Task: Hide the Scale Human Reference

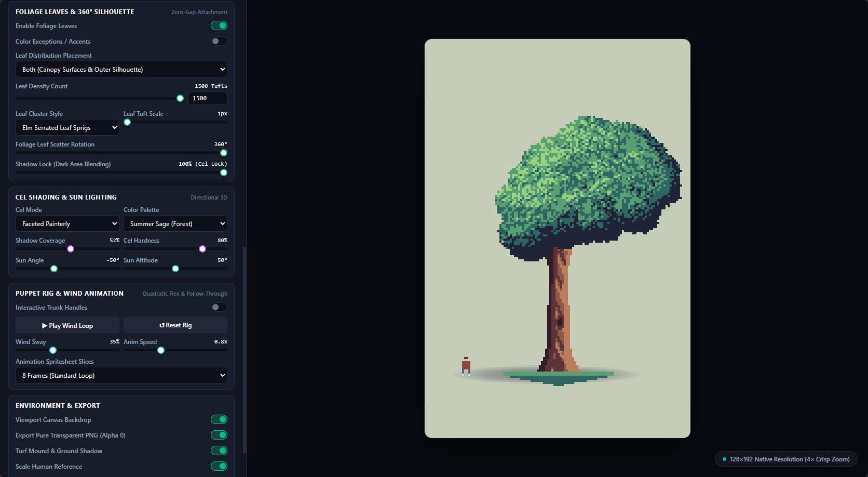Action: [219, 466]
